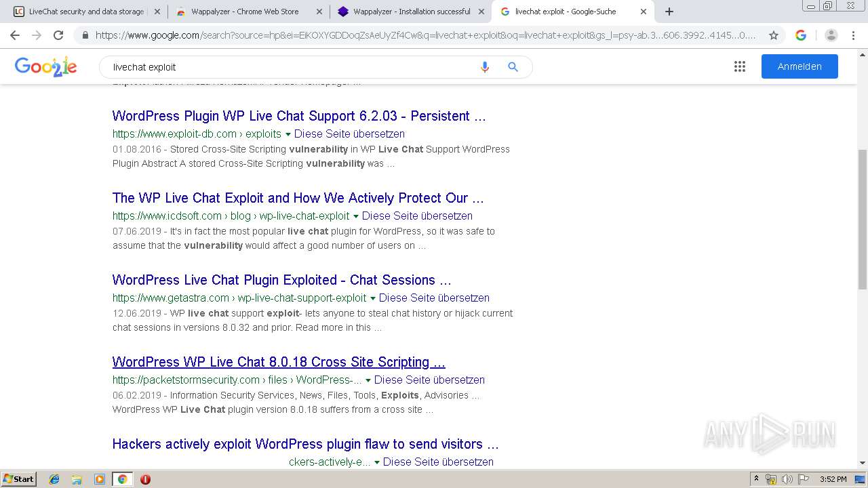
Task: Open the media player taskbar icon
Action: click(x=100, y=479)
